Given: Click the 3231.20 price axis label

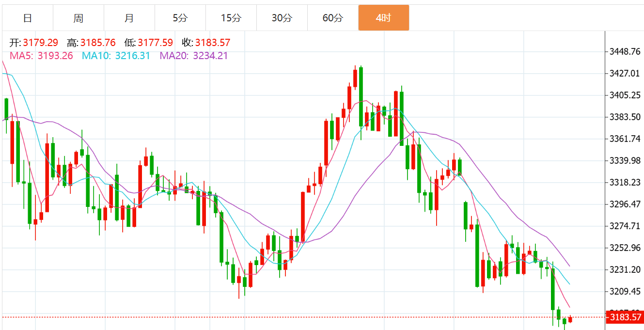Looking at the screenshot, I should tap(625, 270).
